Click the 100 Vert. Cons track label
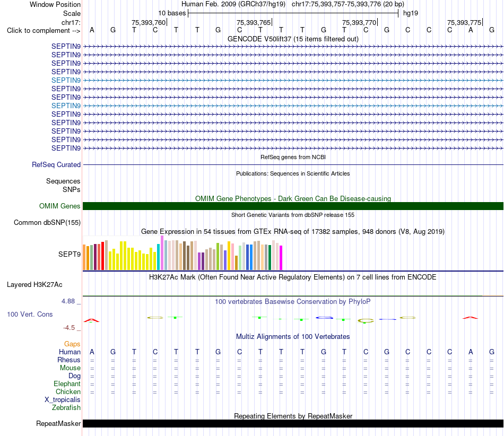The image size is (504, 436). coord(30,314)
